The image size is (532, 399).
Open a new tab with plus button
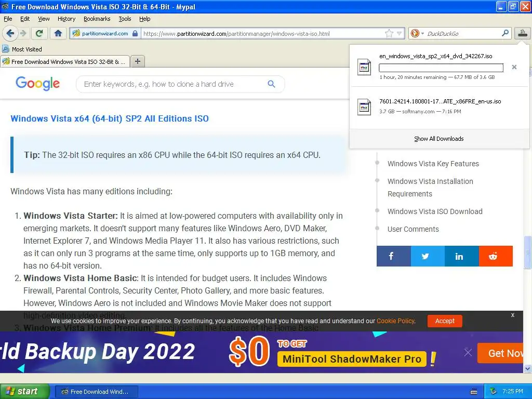pyautogui.click(x=137, y=61)
